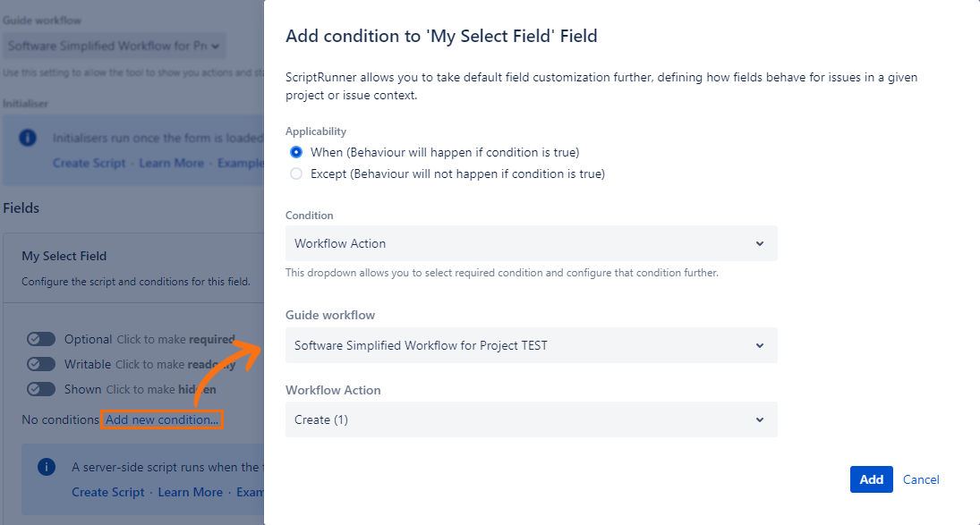
Task: Click the chevron icon of Condition dropdown
Action: tap(760, 243)
